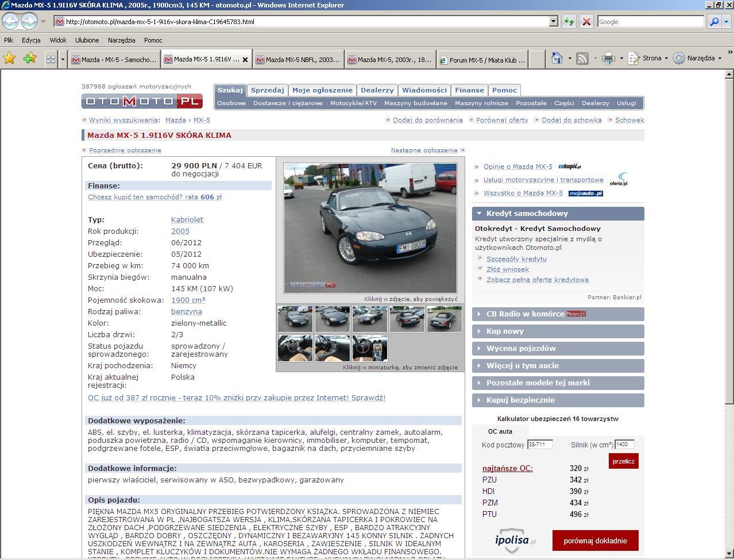Click the przelicz button
Viewport: 734px width, 560px height.
[624, 461]
